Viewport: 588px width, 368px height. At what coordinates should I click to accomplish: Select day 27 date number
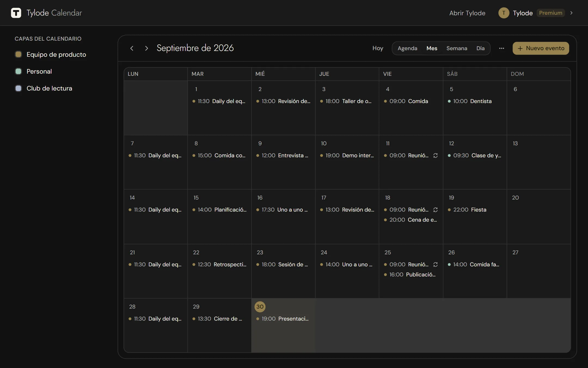tap(515, 252)
